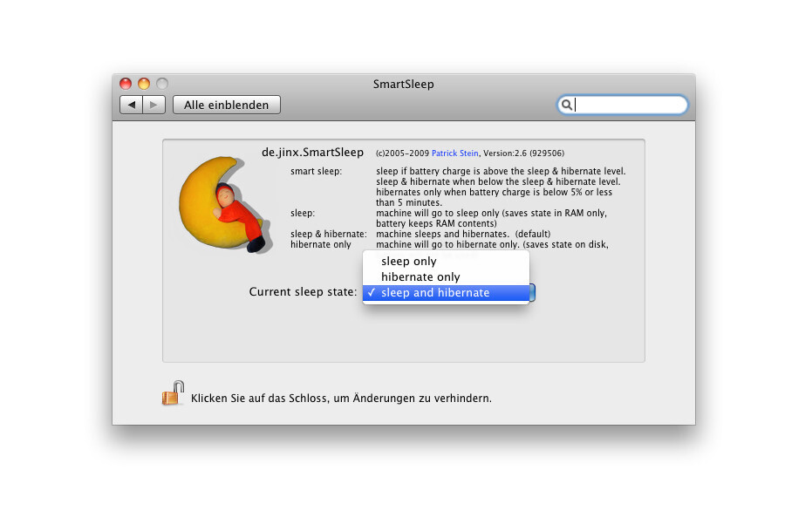Open the Patrick Stein author link
Viewport: 812px width, 525px height.
[x=454, y=153]
